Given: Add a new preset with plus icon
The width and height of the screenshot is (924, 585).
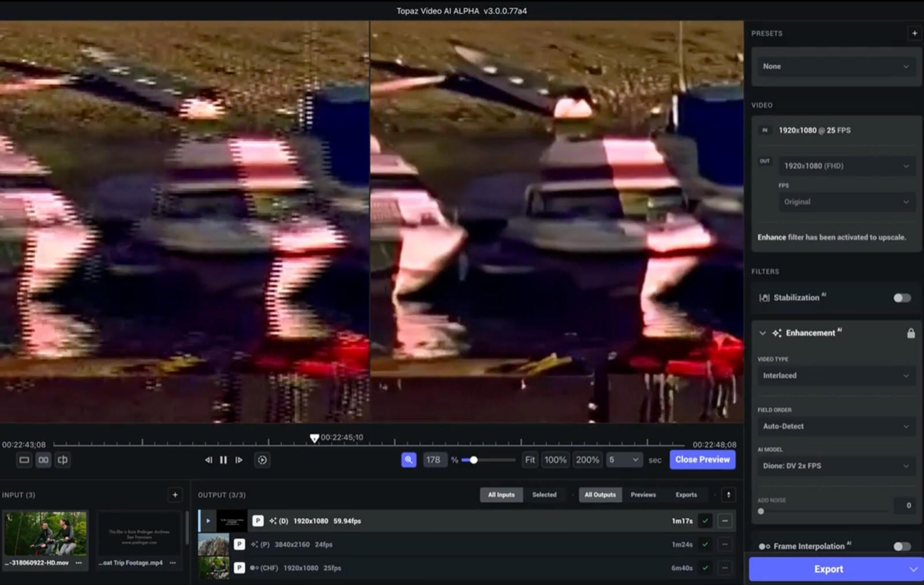Looking at the screenshot, I should pos(914,33).
